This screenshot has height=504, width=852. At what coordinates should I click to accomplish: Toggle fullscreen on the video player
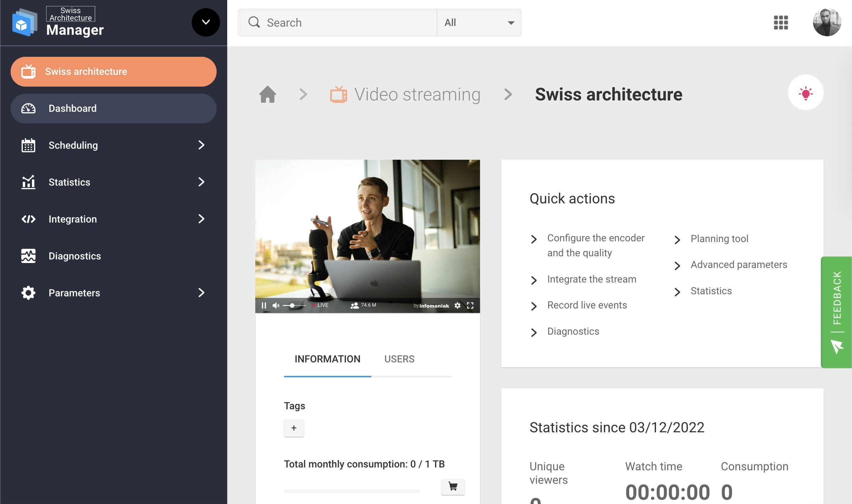[x=470, y=305]
